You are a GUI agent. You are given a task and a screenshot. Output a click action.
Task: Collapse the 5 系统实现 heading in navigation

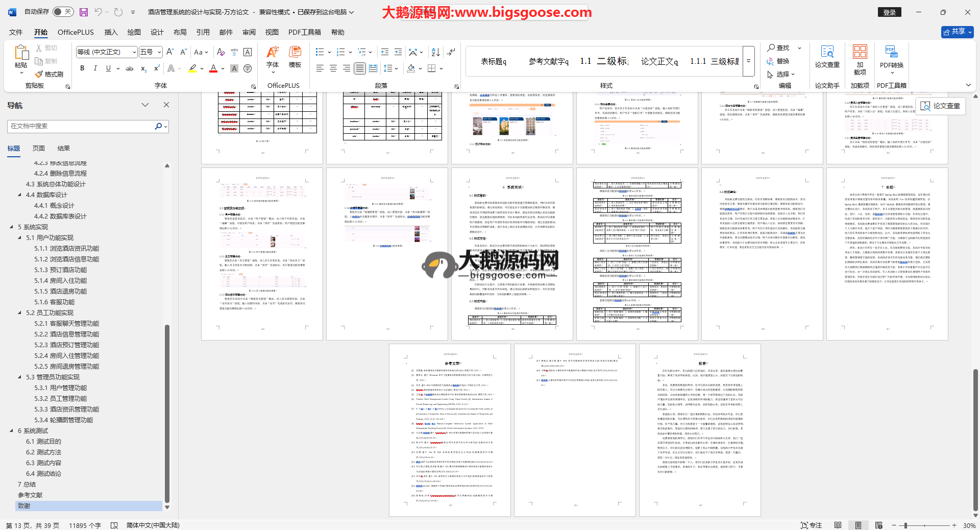point(12,227)
